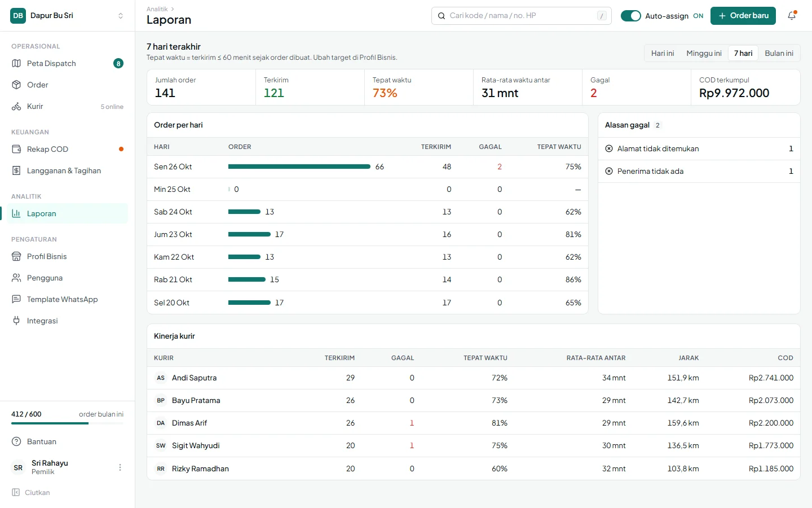Click Sigit Wahyudi courier name
812x508 pixels.
click(196, 445)
